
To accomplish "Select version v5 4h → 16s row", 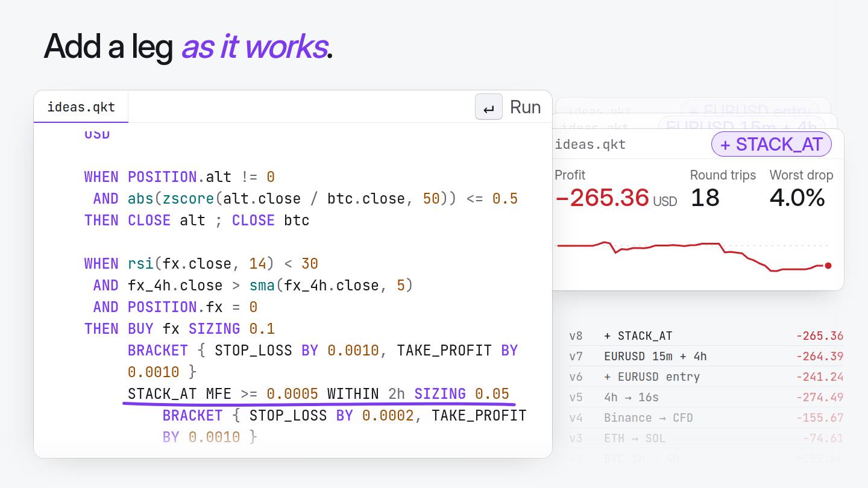I will 706,397.
